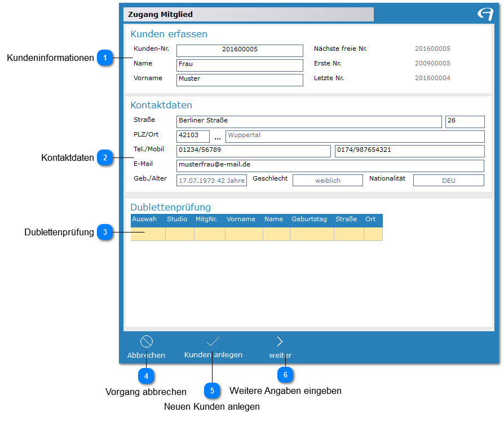The width and height of the screenshot is (504, 421).
Task: Click the weiter label
Action: [x=280, y=355]
